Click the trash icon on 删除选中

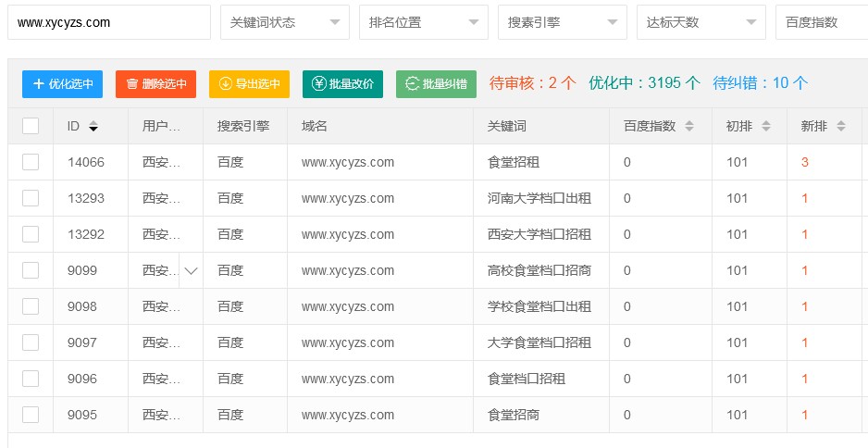(x=132, y=84)
